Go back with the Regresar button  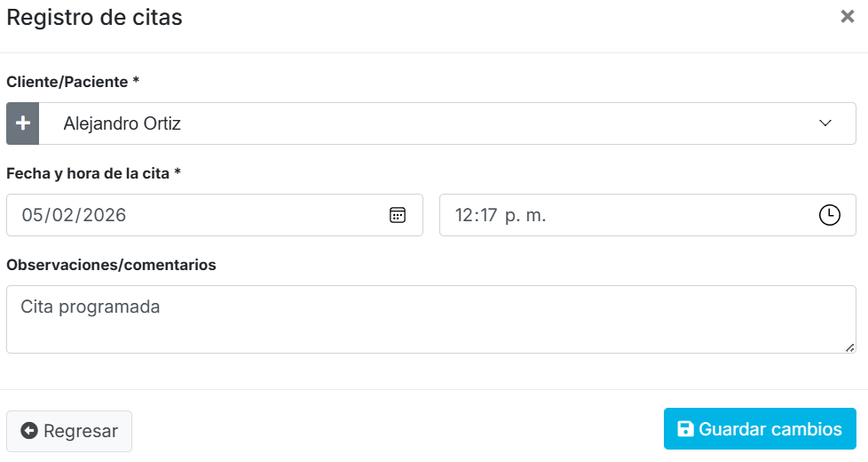click(x=69, y=431)
